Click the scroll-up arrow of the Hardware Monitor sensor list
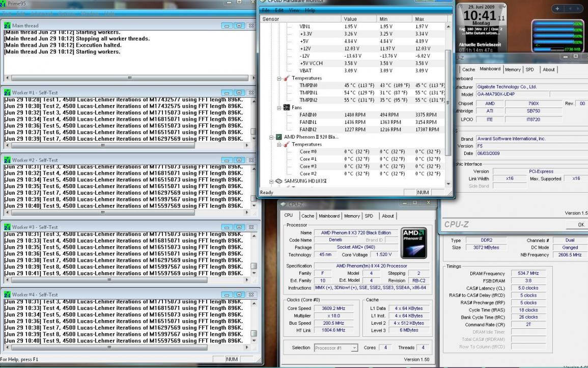The width and height of the screenshot is (588, 368). (x=448, y=27)
